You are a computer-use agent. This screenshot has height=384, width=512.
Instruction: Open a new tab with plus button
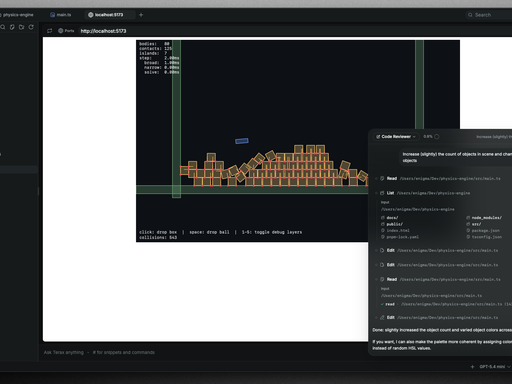click(x=141, y=15)
